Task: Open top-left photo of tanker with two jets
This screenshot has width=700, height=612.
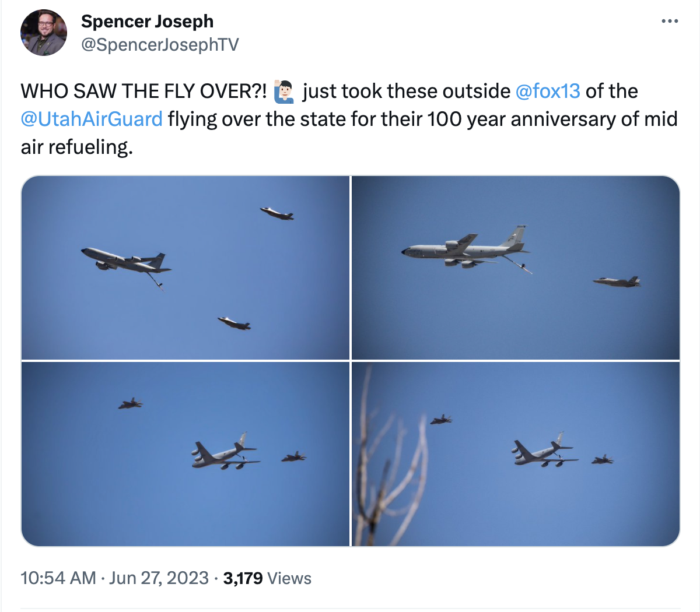Action: pos(185,268)
